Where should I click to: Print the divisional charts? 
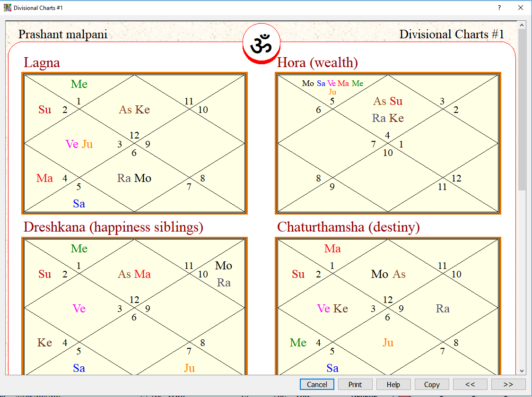pyautogui.click(x=355, y=384)
